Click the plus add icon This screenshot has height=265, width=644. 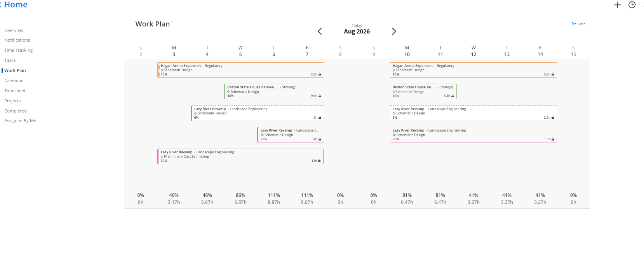tap(617, 5)
